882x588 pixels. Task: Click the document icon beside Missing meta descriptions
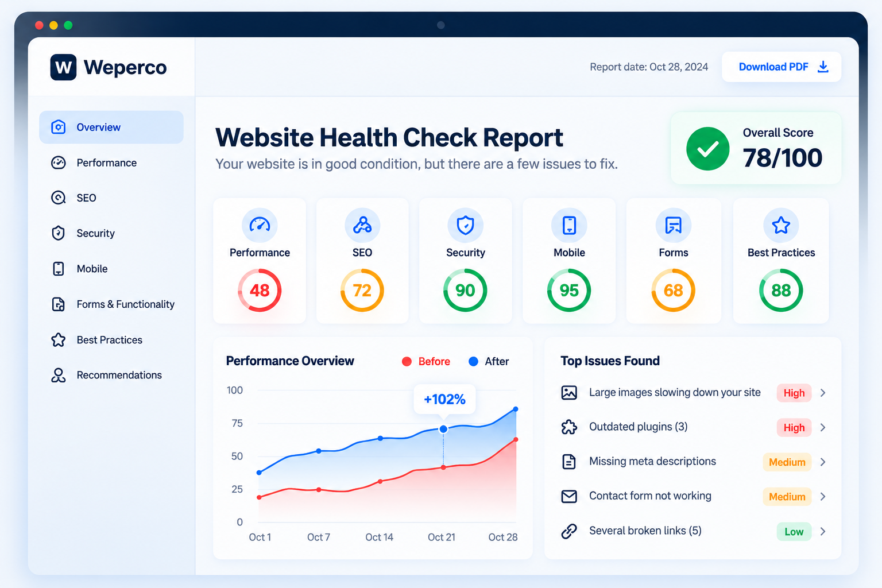click(569, 462)
